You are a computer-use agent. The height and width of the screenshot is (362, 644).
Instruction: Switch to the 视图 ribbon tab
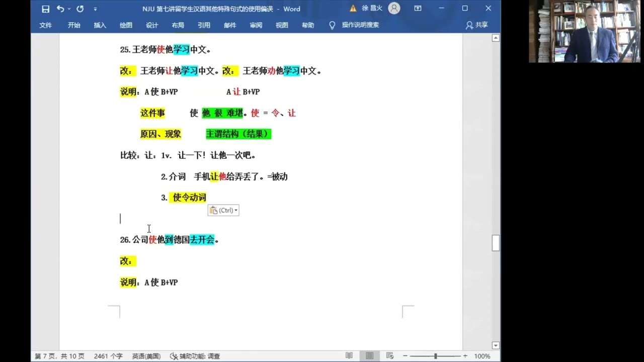282,25
